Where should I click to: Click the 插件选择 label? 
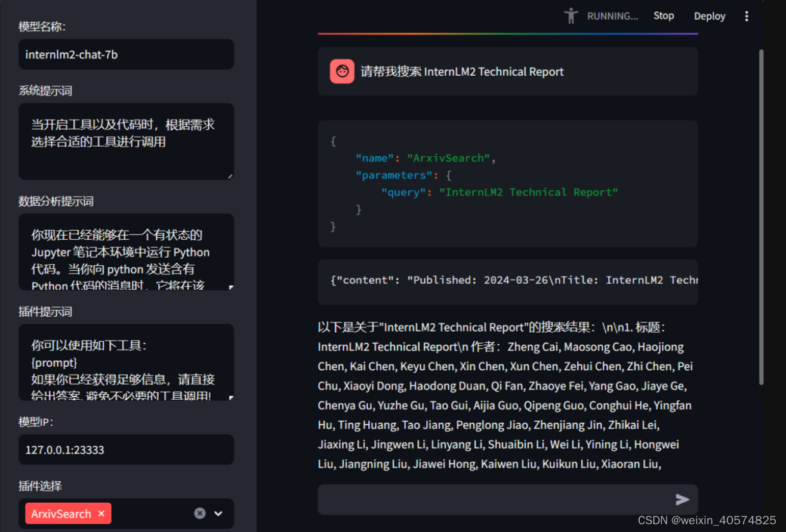[40, 486]
